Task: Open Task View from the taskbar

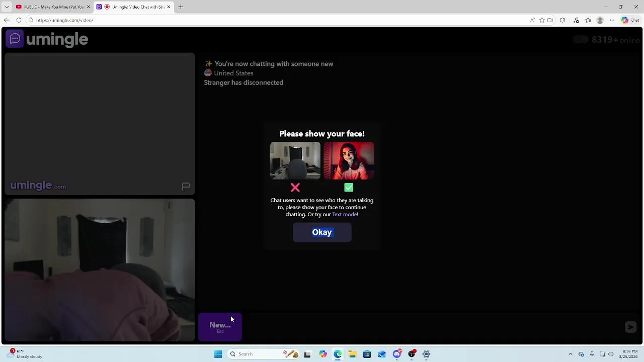Action: point(307,354)
